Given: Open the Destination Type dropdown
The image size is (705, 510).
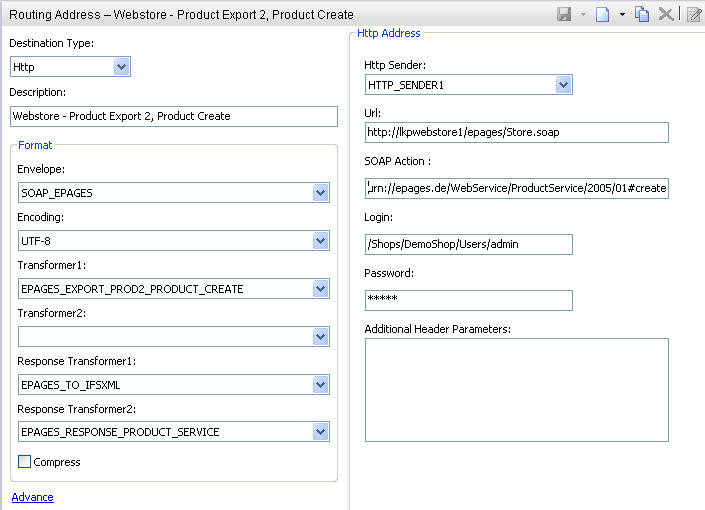Looking at the screenshot, I should (121, 67).
